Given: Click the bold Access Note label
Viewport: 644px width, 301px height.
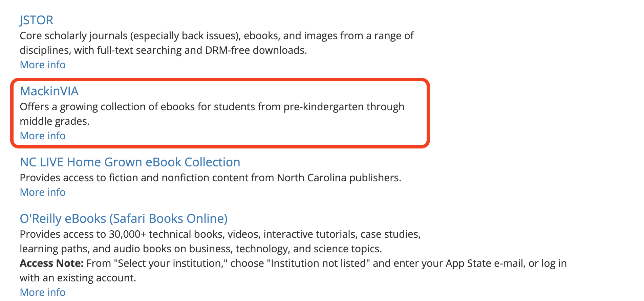Looking at the screenshot, I should (x=51, y=263).
